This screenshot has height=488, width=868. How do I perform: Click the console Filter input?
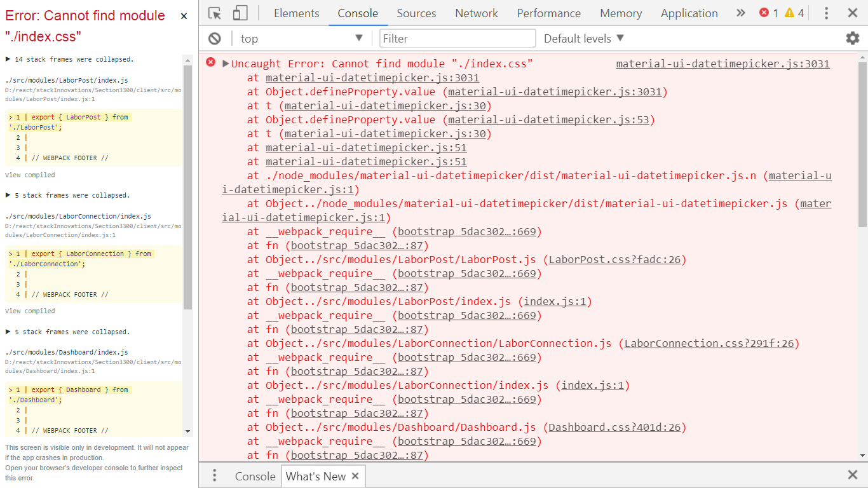click(458, 39)
